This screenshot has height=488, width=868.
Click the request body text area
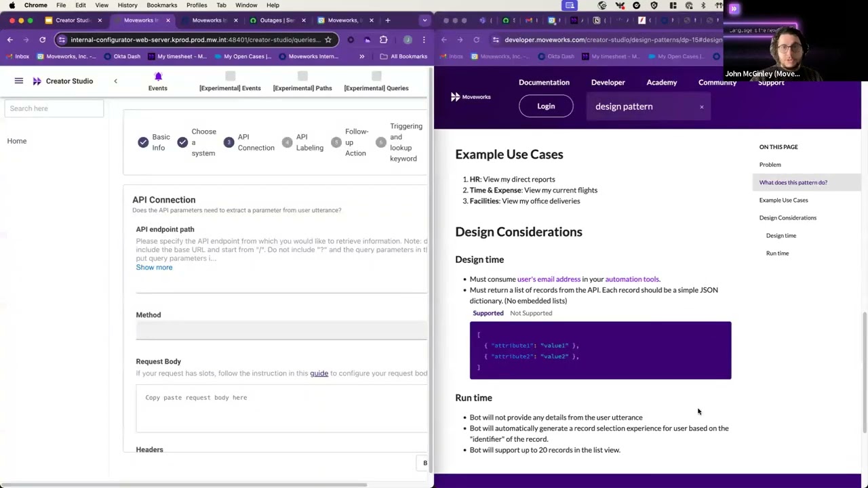click(281, 409)
